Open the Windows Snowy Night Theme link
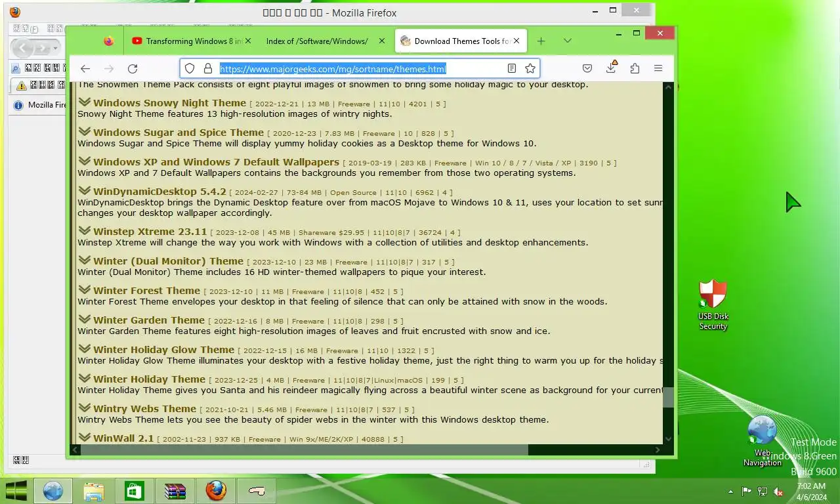 (x=169, y=103)
